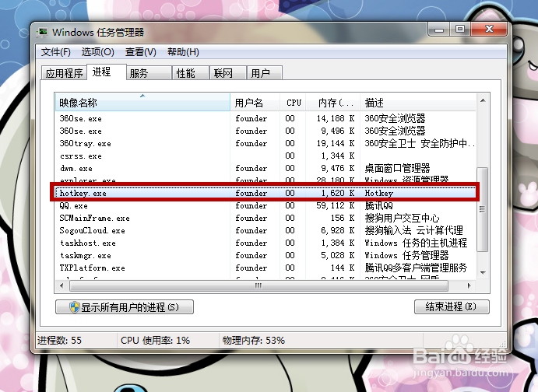Select the dwm.exe process
This screenshot has width=538, height=392.
pos(266,168)
